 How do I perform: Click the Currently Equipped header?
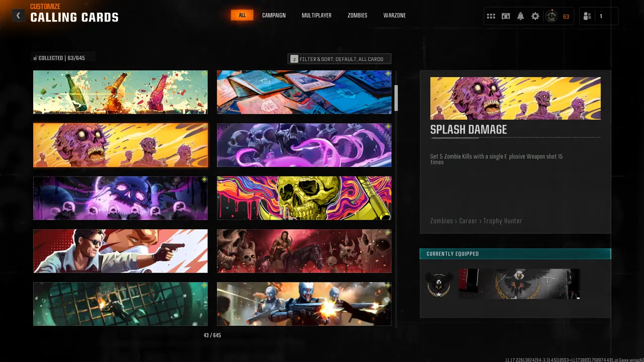tap(515, 254)
